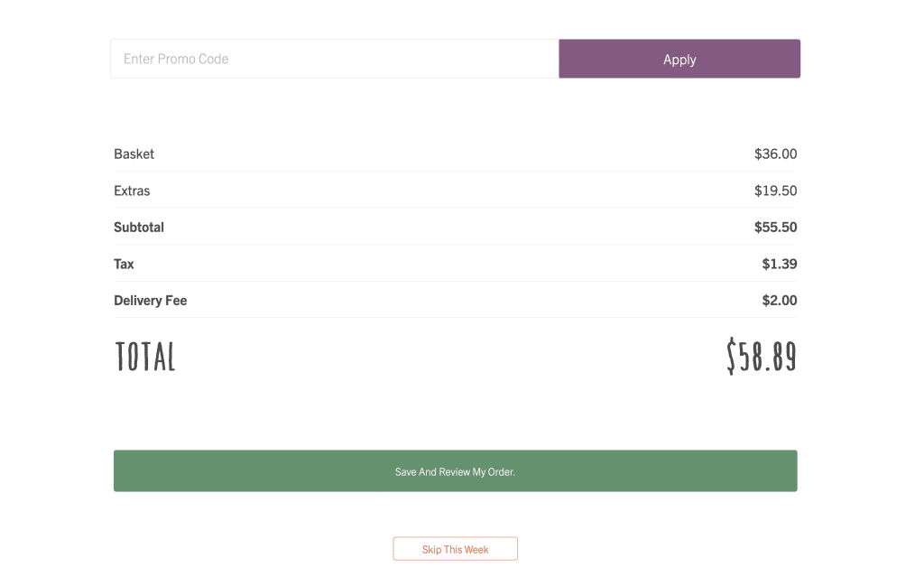Select the $1.39 tax amount
Viewport: 924px width, 586px height.
click(779, 265)
